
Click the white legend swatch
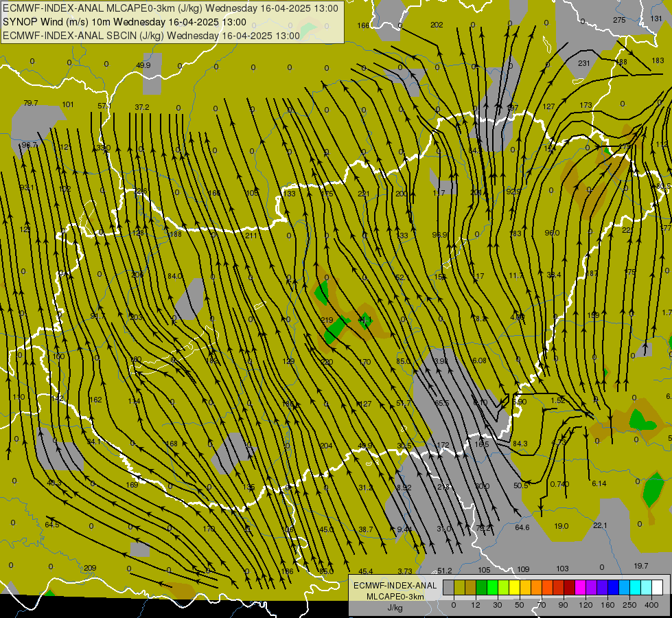coord(658,587)
